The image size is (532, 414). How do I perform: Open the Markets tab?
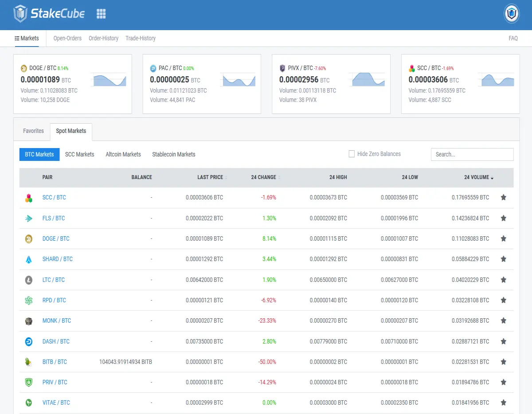click(x=27, y=39)
